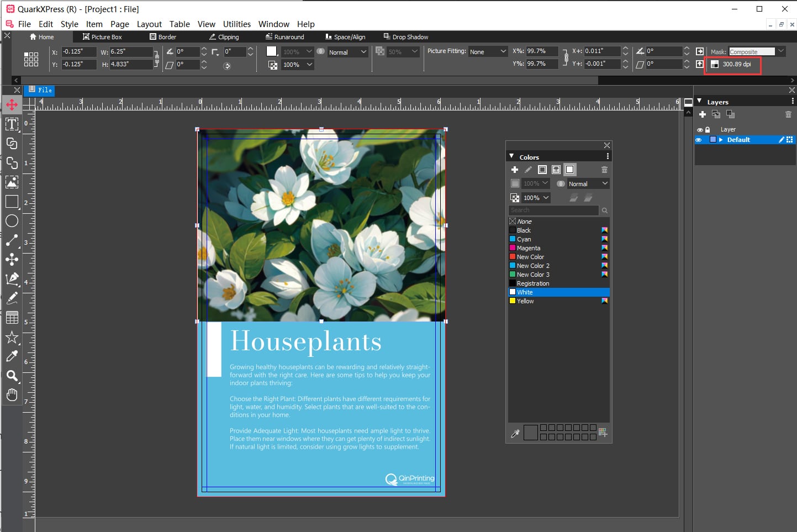The image size is (797, 532).
Task: Activate the Zoom magnifier tool
Action: [x=12, y=376]
